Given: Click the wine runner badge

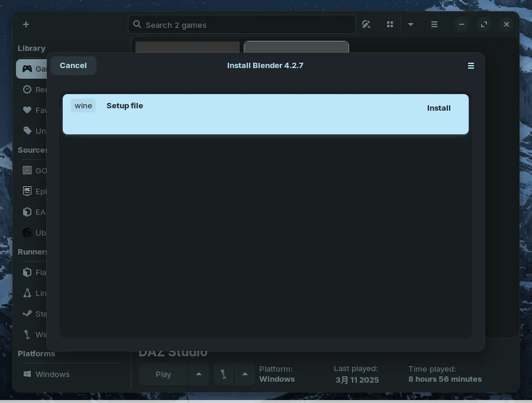Looking at the screenshot, I should (83, 105).
